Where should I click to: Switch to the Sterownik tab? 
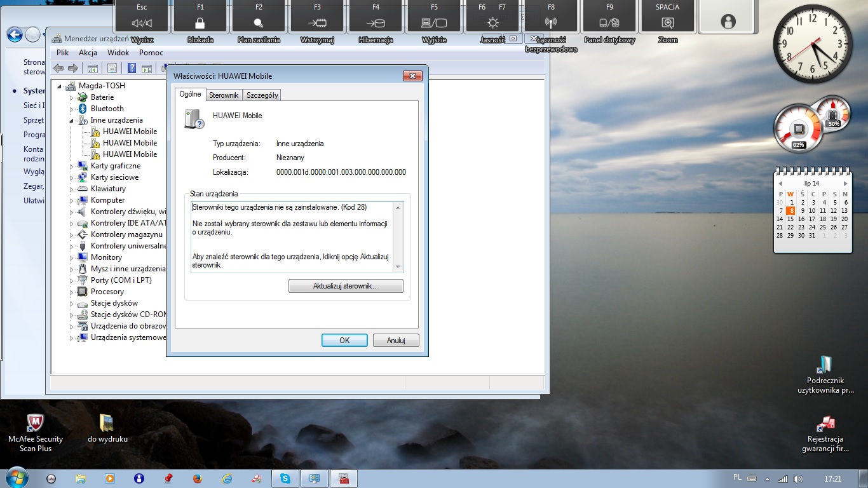(224, 95)
